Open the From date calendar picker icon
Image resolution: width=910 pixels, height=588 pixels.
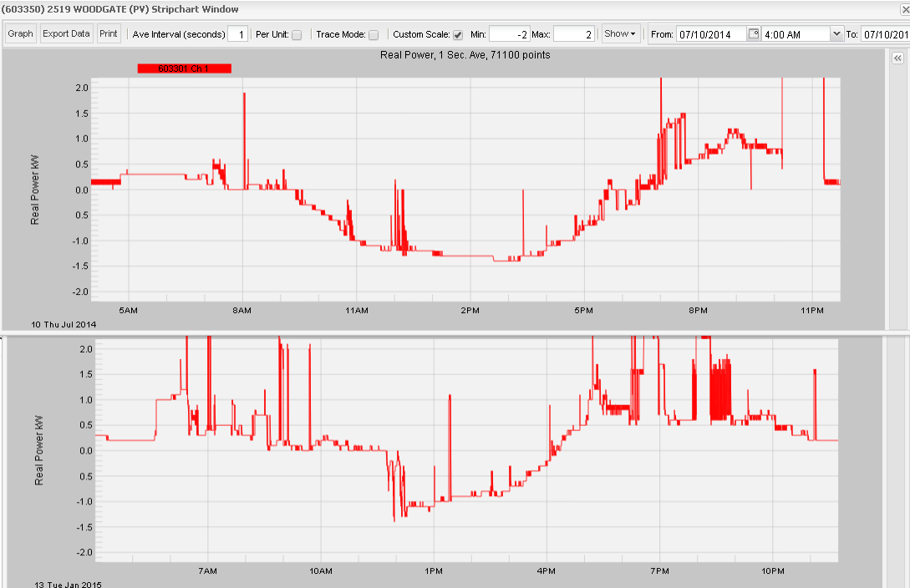pos(755,33)
